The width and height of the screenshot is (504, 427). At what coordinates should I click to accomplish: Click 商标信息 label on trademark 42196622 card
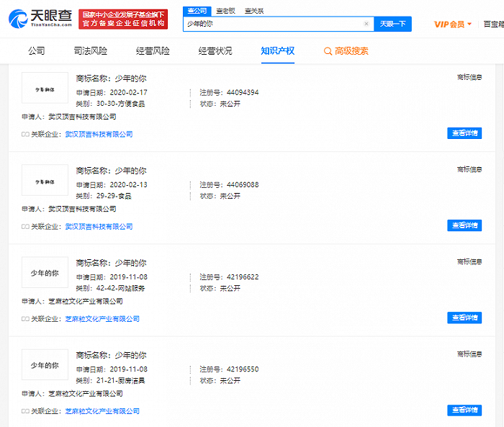pos(469,261)
